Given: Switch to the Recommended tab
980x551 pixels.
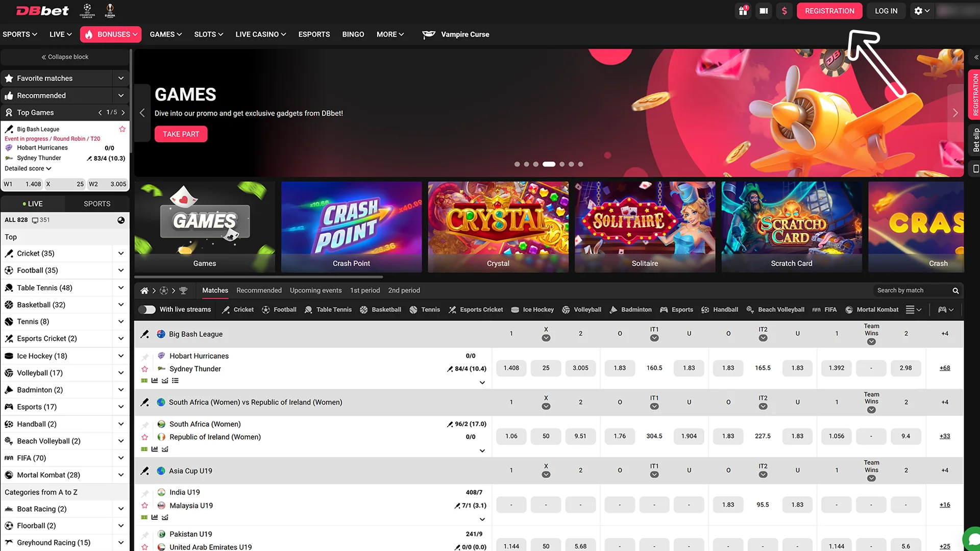Looking at the screenshot, I should click(259, 290).
